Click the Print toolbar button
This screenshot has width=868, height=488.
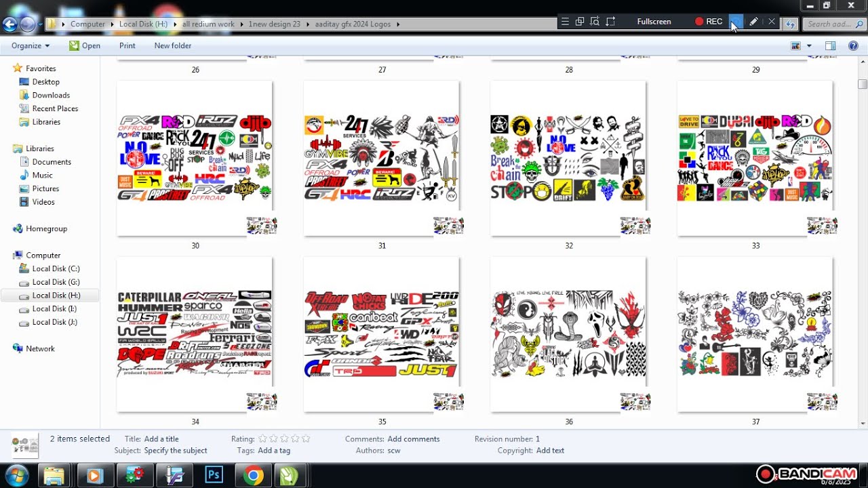127,45
